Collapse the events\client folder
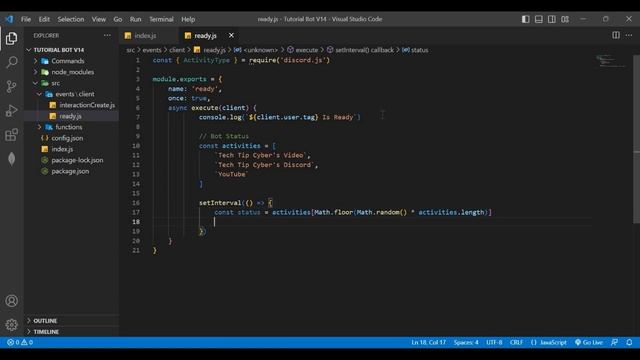Image resolution: width=640 pixels, height=360 pixels. tap(71, 94)
